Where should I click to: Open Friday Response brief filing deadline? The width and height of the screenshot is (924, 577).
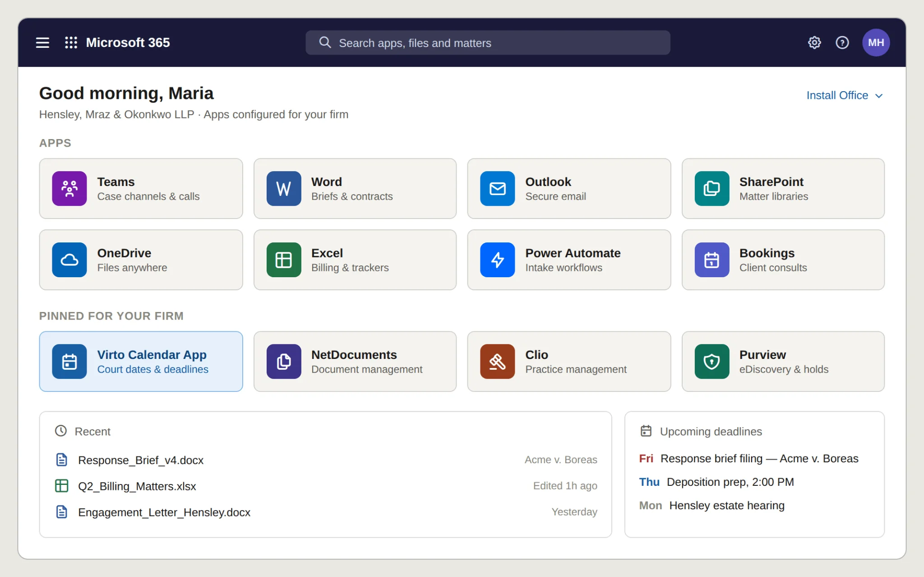[749, 459]
